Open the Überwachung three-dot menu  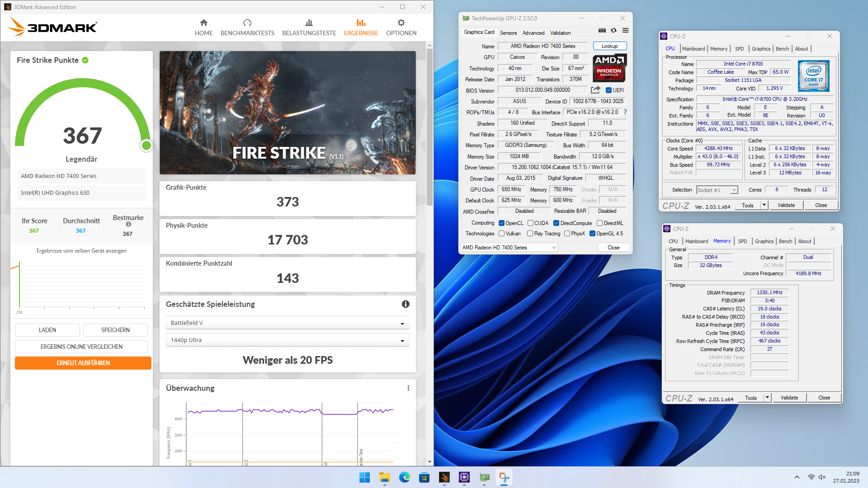[408, 388]
